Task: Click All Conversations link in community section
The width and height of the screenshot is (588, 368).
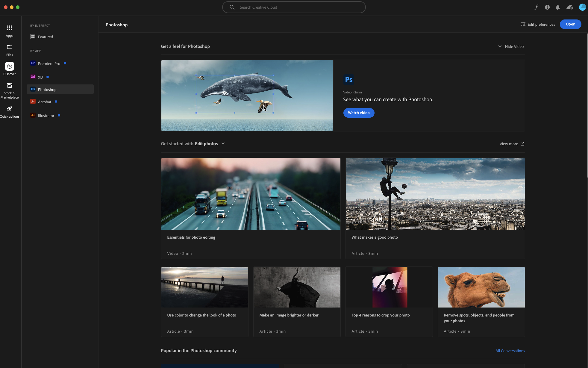Action: [510, 350]
